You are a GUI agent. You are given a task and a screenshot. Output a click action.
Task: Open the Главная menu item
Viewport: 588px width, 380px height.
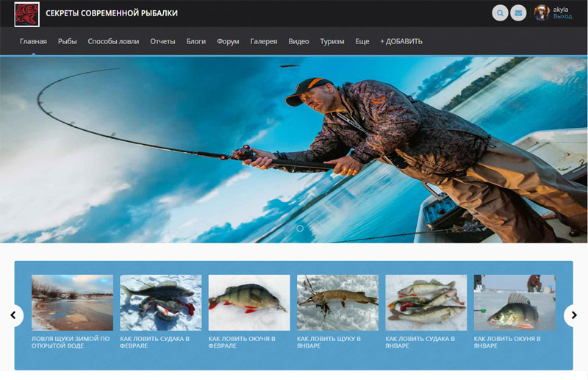(33, 41)
